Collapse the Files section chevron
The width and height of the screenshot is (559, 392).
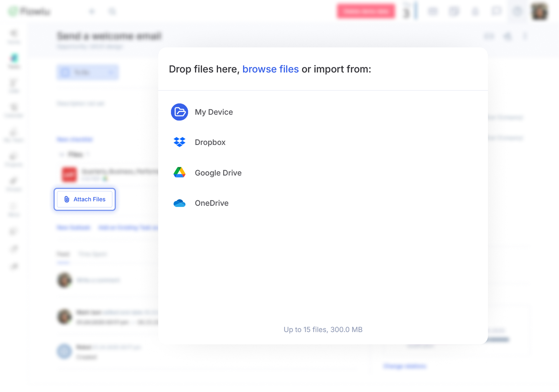(x=61, y=154)
